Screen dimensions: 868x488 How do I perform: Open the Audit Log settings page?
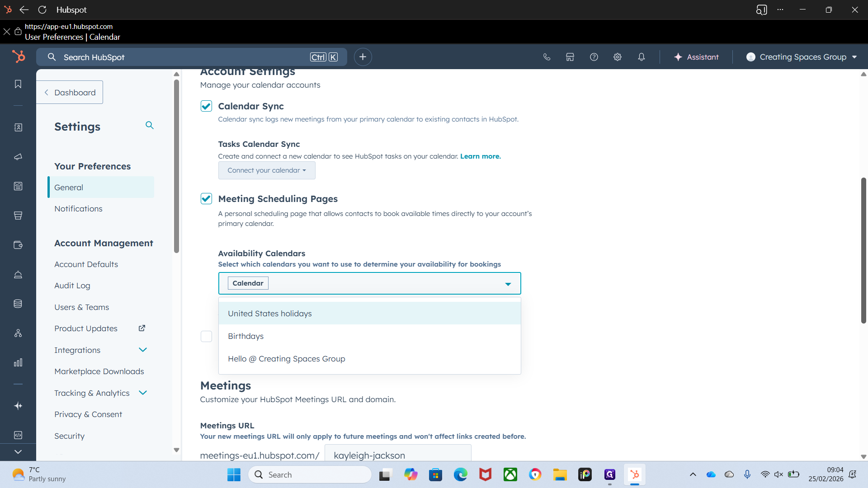click(x=72, y=286)
